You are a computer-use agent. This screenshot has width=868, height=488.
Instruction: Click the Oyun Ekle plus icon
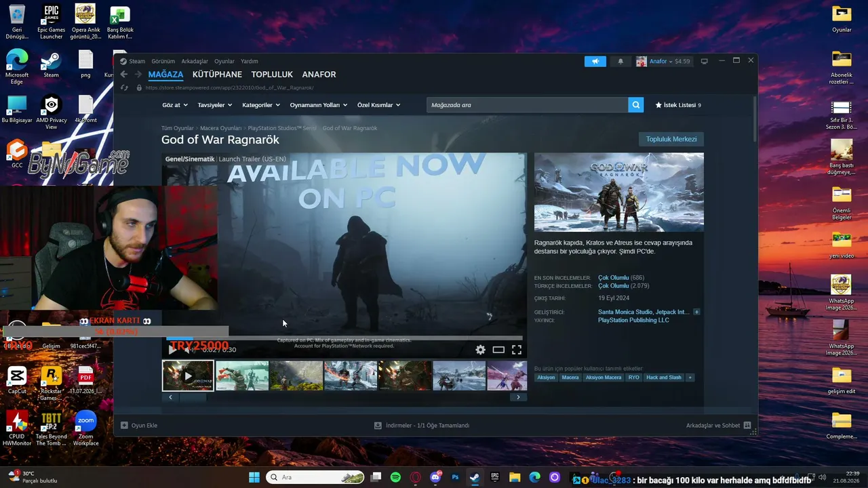[x=124, y=426]
